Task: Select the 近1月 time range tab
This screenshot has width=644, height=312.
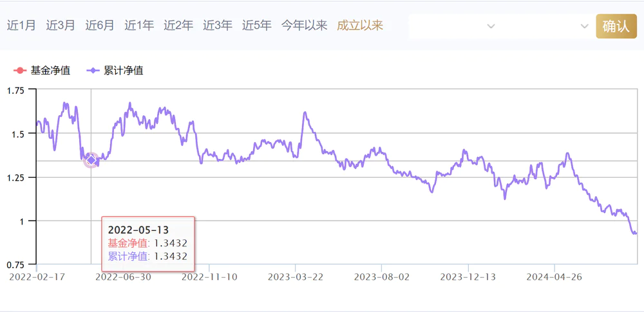Action: [21, 26]
